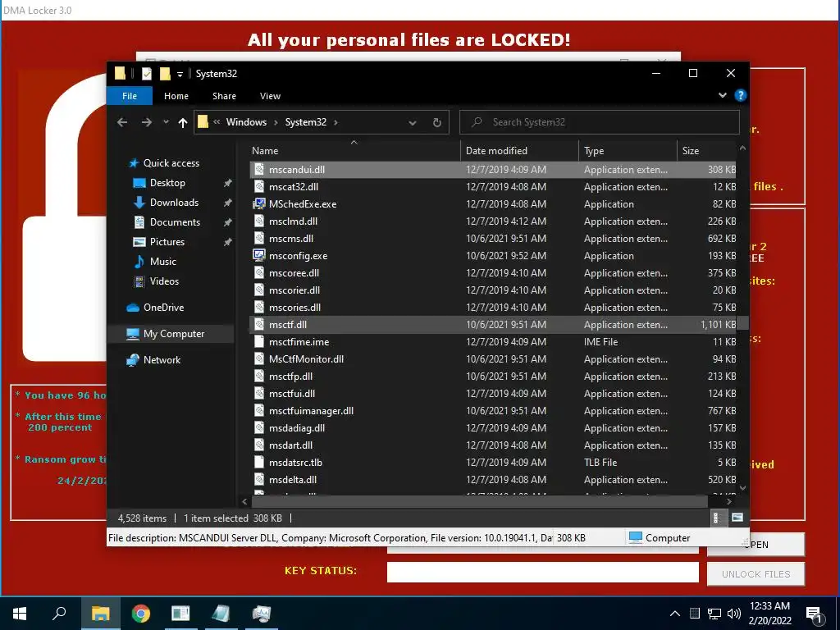
Task: Refresh the System32 folder
Action: [437, 123]
